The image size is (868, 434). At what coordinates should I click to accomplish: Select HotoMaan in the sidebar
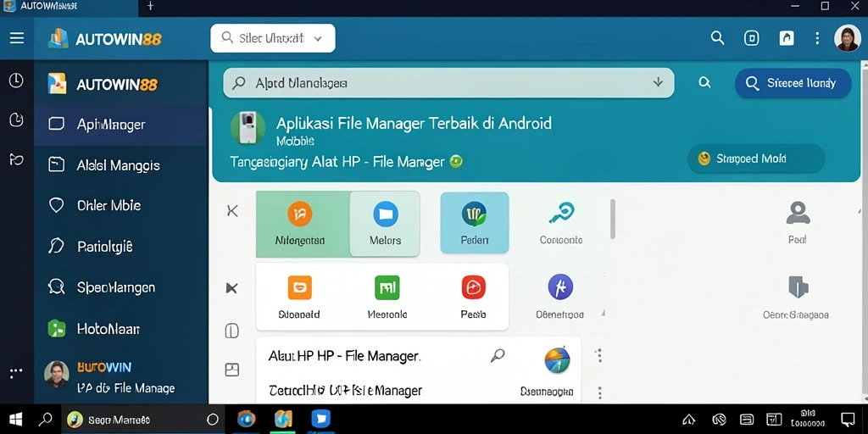pyautogui.click(x=120, y=329)
